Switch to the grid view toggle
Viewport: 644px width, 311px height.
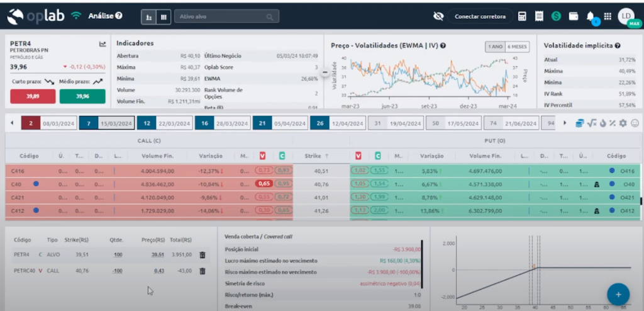coord(164,16)
